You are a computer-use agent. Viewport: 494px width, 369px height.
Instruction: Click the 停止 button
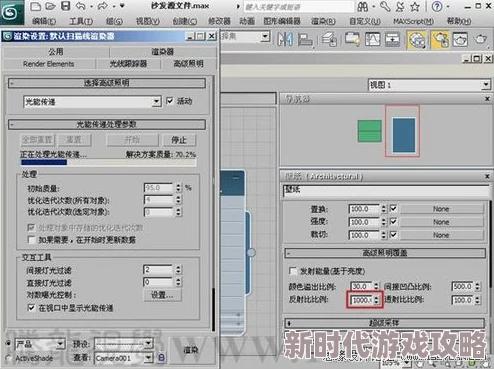pyautogui.click(x=179, y=140)
